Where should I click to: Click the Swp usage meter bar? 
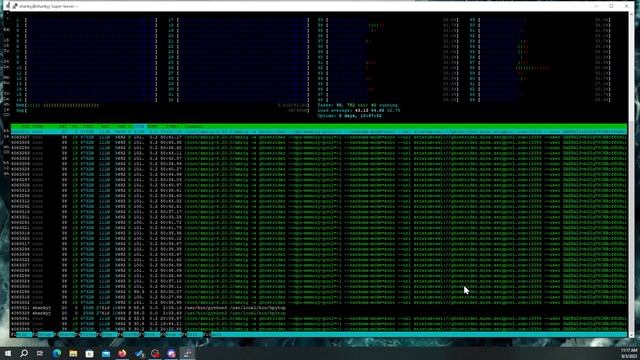162,111
